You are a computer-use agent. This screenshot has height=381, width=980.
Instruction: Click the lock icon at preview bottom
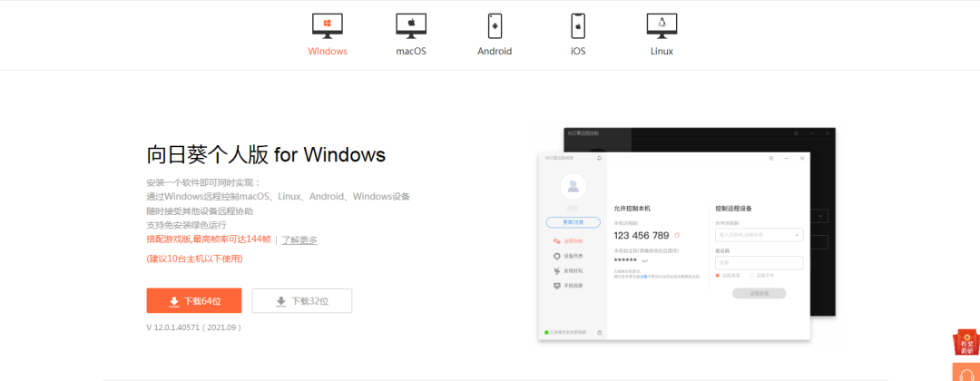click(600, 332)
